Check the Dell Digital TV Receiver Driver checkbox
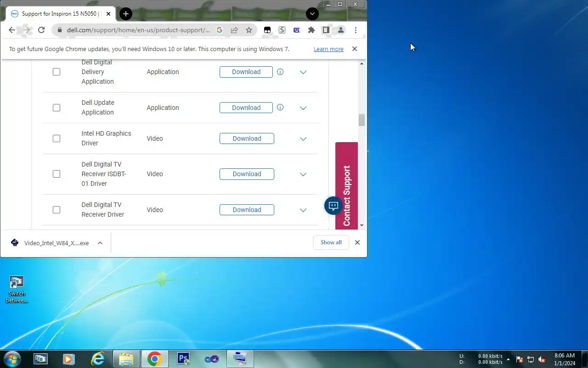The image size is (588, 368). [57, 210]
